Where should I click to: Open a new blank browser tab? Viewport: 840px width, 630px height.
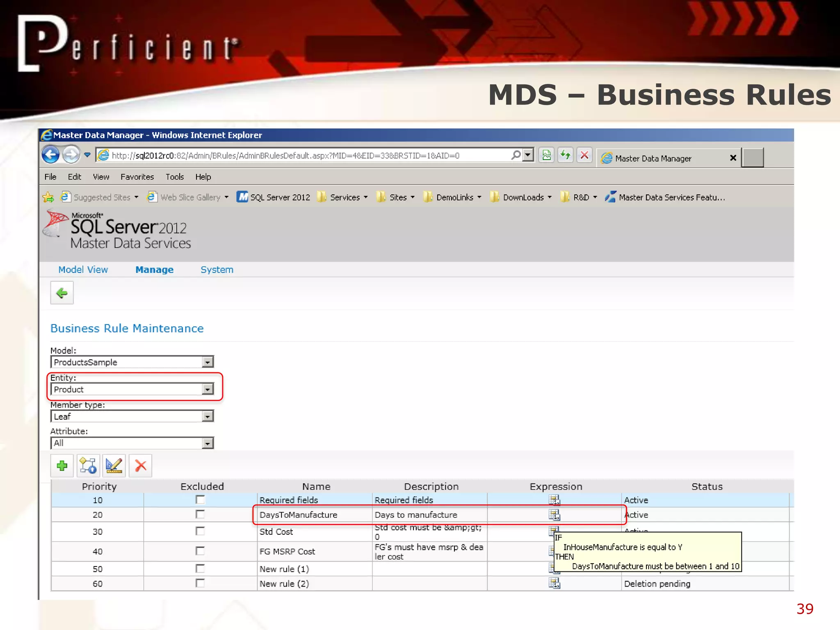click(753, 158)
